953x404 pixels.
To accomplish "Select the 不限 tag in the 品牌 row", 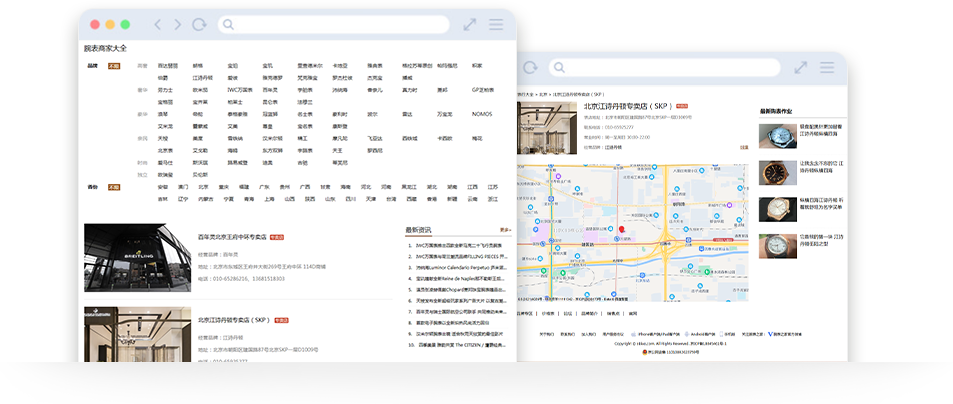I will 114,66.
